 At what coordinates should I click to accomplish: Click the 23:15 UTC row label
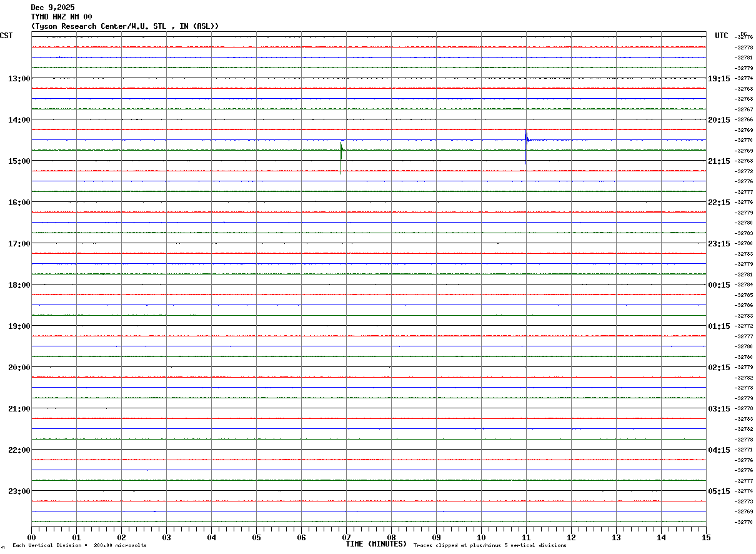click(719, 243)
